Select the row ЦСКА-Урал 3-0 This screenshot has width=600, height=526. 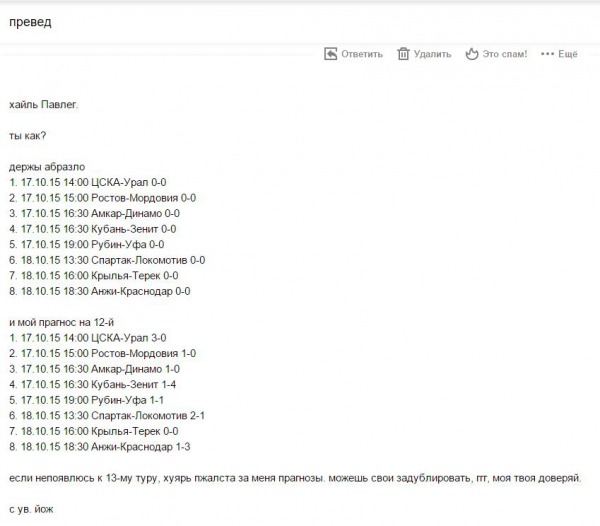coord(88,338)
